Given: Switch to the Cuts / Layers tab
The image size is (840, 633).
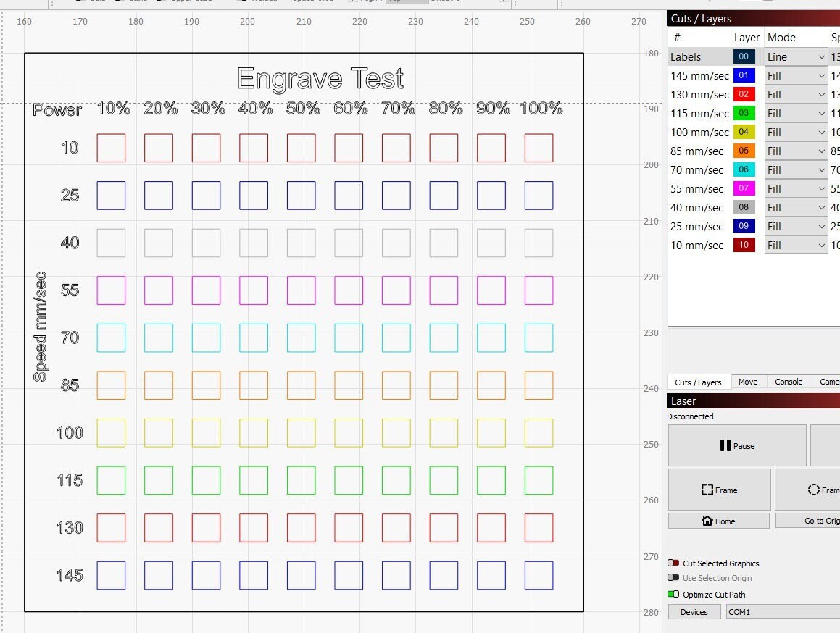Looking at the screenshot, I should 698,382.
